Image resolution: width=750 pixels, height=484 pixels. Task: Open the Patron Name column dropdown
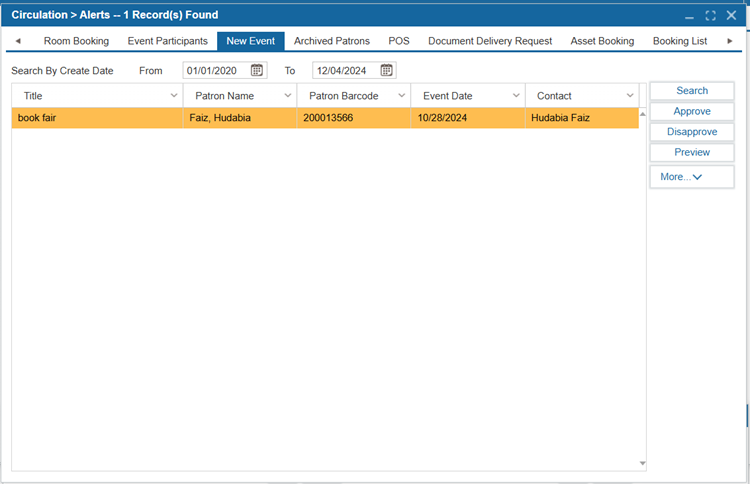click(x=288, y=96)
